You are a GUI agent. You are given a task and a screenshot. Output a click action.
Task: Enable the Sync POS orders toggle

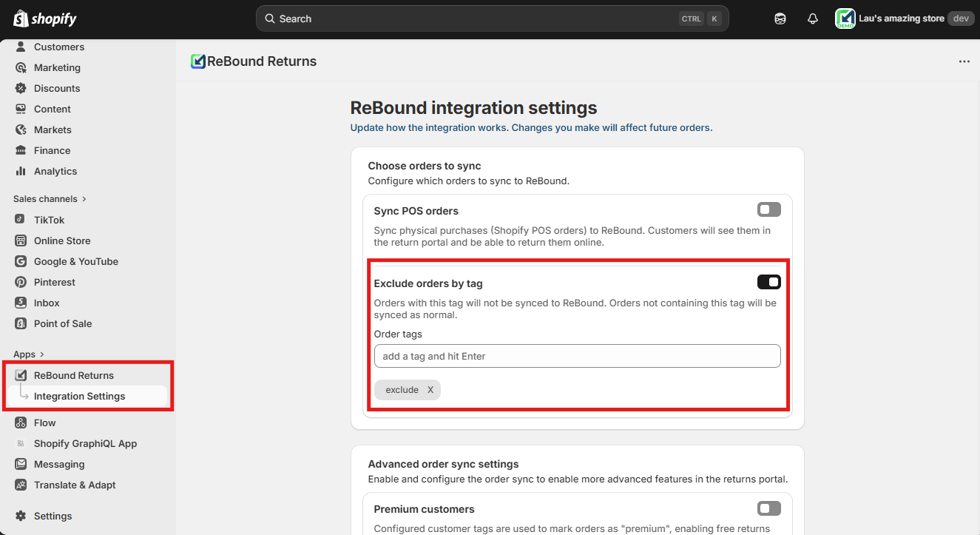(x=769, y=210)
